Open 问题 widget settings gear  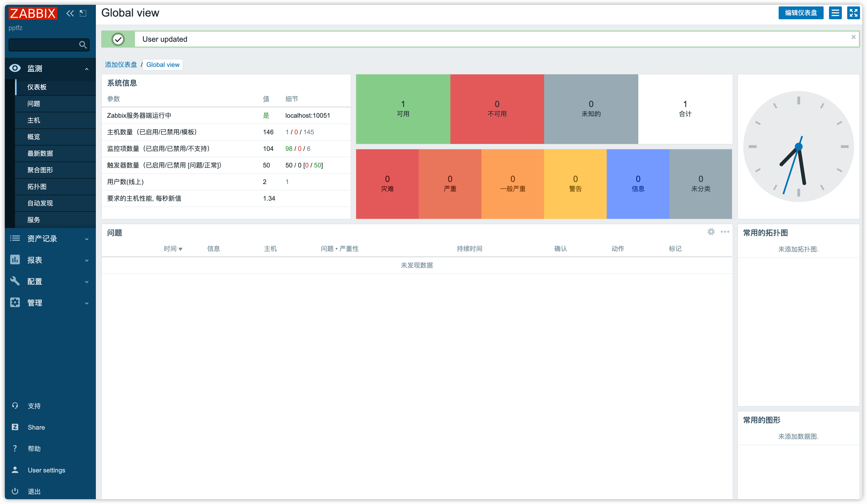point(711,232)
